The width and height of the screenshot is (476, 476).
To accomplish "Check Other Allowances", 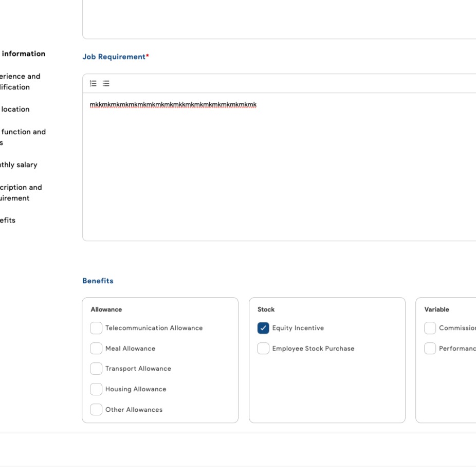I will (96, 410).
